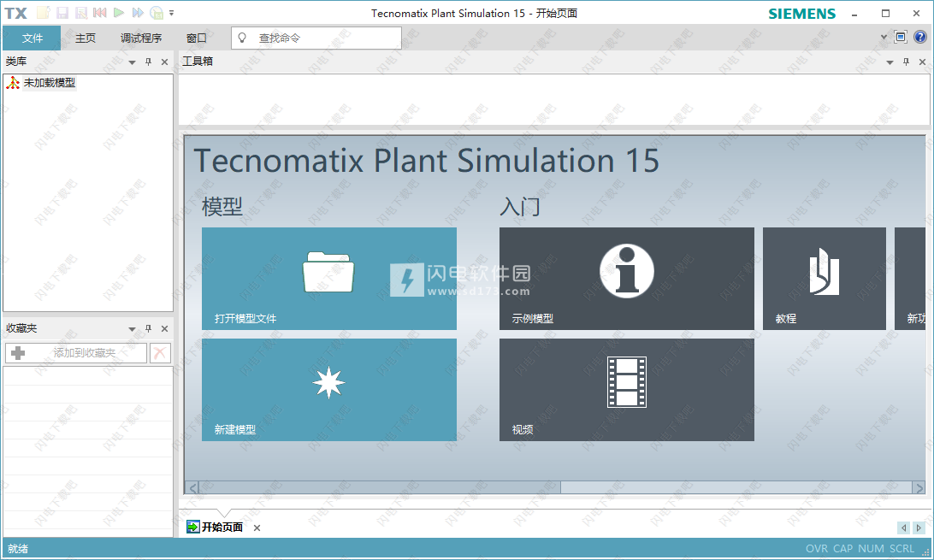
Task: Close the 收藏夹 panel
Action: tap(164, 328)
